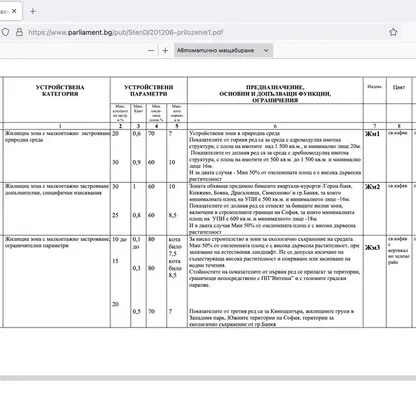Zoom in the PDF with the plus button

click(x=165, y=51)
